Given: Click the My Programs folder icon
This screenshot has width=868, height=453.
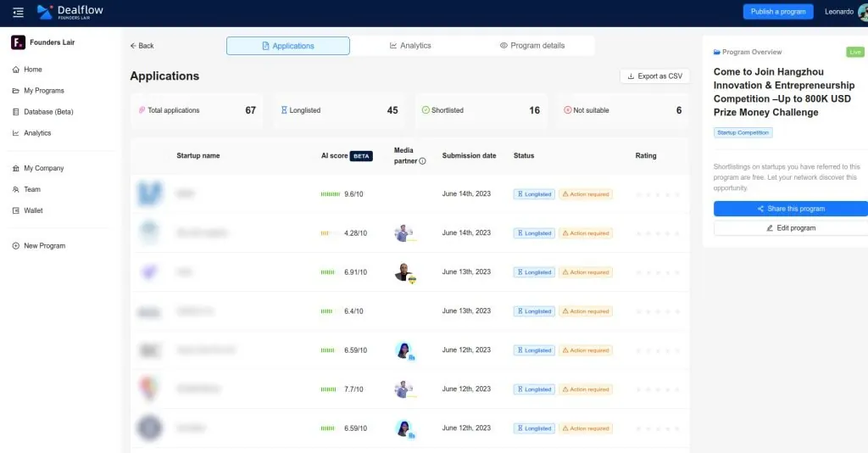Looking at the screenshot, I should pyautogui.click(x=15, y=90).
